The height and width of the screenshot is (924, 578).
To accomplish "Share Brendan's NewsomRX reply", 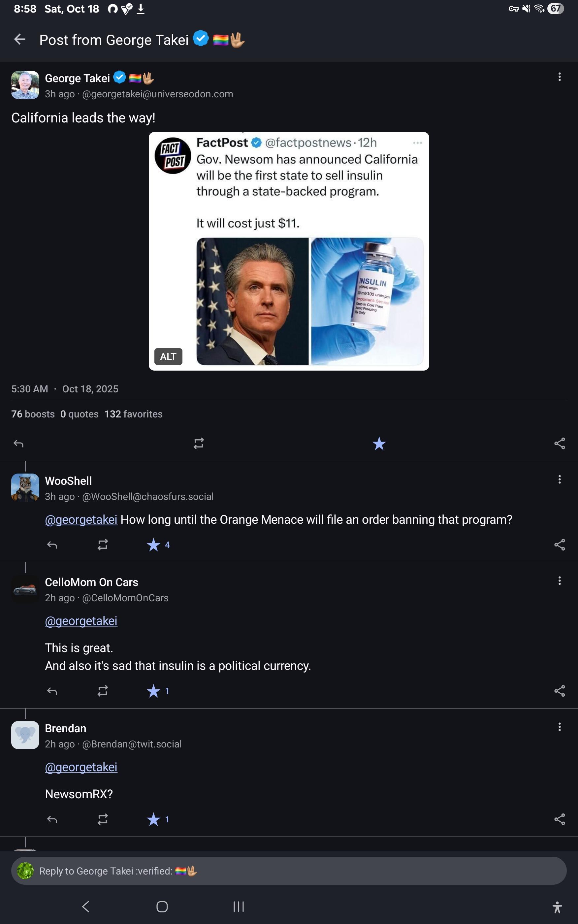I will pyautogui.click(x=559, y=819).
